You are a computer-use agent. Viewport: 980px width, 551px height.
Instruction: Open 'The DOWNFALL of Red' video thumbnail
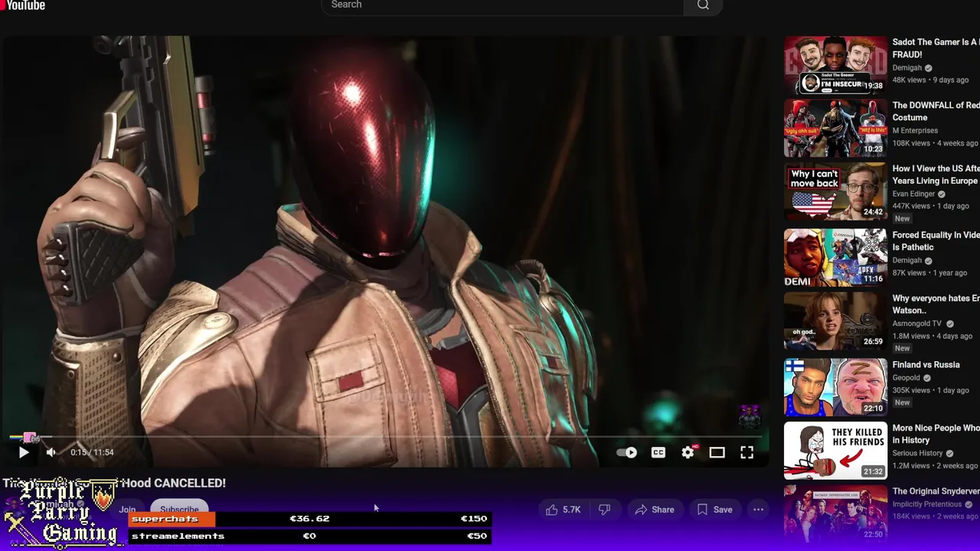(835, 129)
